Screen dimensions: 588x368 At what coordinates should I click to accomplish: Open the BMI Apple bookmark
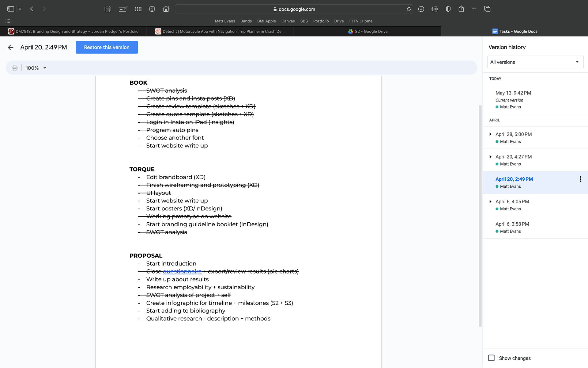pyautogui.click(x=266, y=21)
